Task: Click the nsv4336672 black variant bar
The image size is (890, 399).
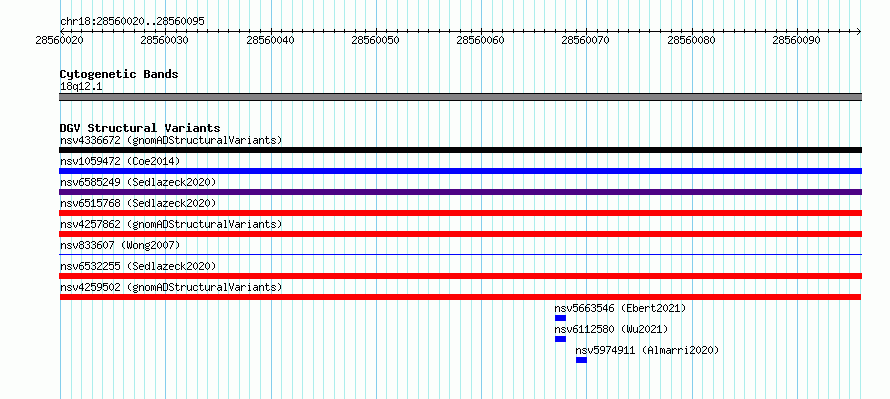Action: tap(460, 150)
